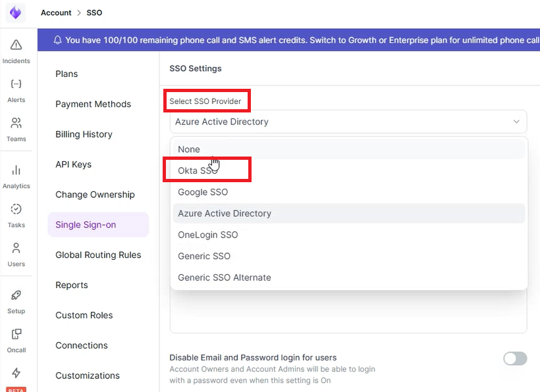
Task: Open the Reports settings page
Action: tap(72, 285)
